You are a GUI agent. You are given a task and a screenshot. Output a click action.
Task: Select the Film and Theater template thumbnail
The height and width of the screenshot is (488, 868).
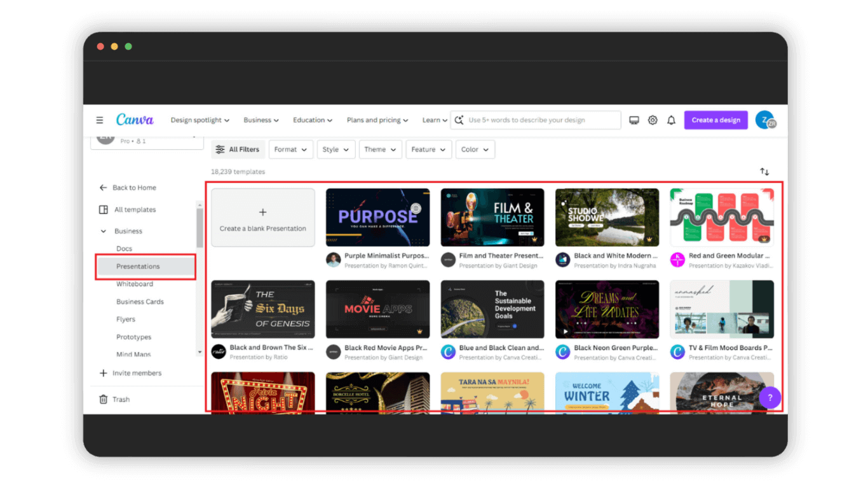[492, 217]
